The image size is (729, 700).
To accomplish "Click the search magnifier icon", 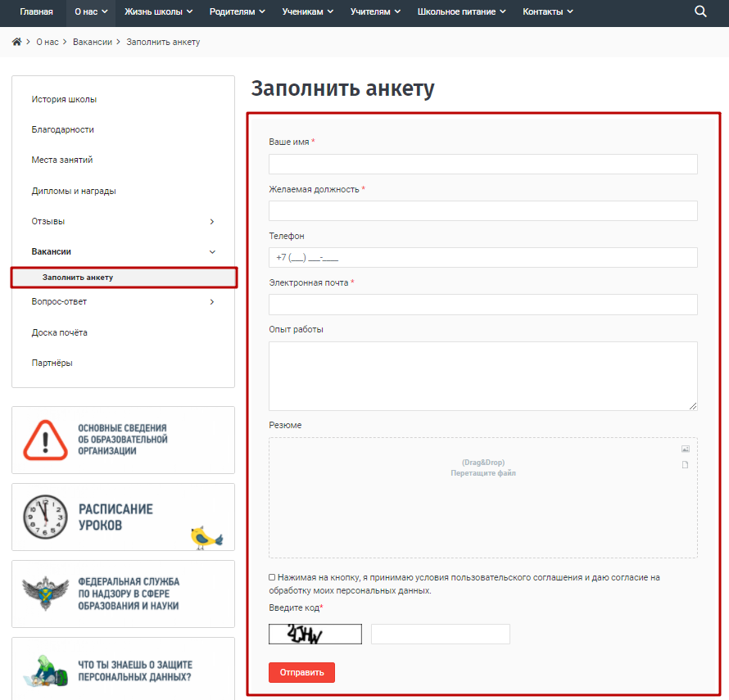I will pos(700,11).
